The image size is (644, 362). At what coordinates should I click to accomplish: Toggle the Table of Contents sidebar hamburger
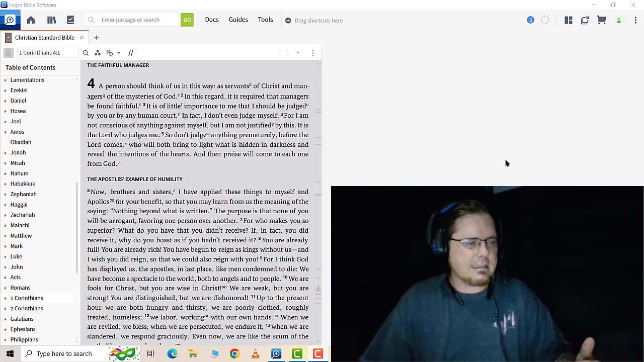pyautogui.click(x=9, y=53)
